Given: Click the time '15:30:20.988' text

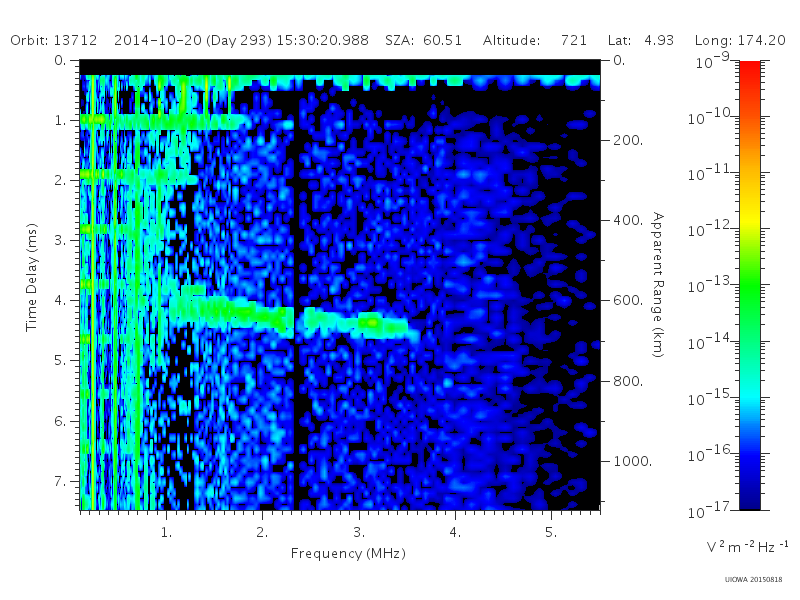Looking at the screenshot, I should 322,40.
